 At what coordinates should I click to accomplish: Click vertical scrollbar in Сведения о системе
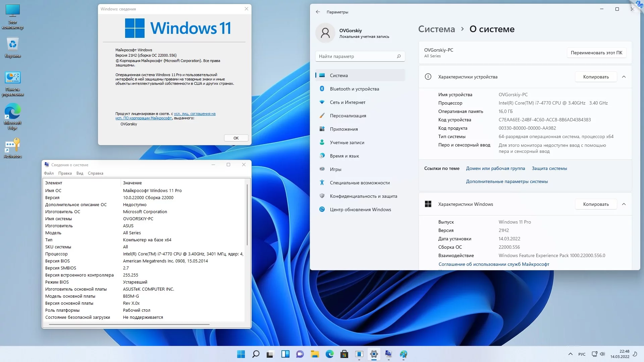tap(247, 215)
